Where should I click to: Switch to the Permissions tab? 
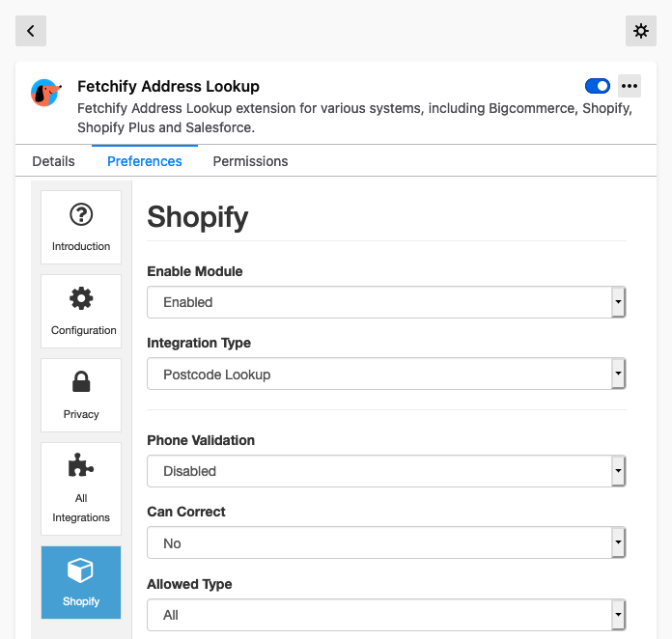(250, 161)
